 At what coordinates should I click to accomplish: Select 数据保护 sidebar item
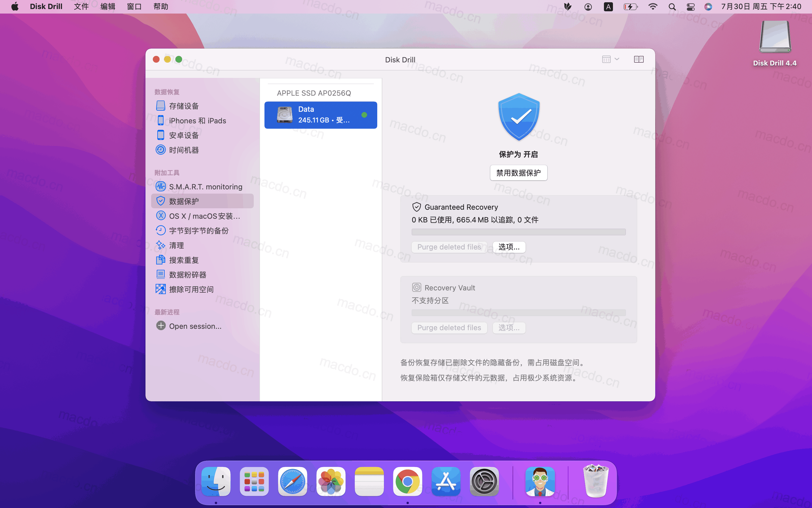tap(202, 201)
